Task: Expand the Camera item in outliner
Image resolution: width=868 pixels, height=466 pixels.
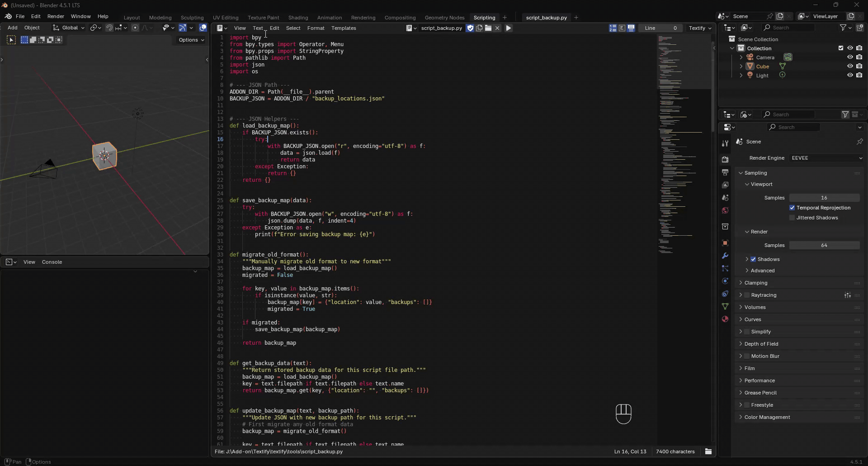Action: point(741,57)
